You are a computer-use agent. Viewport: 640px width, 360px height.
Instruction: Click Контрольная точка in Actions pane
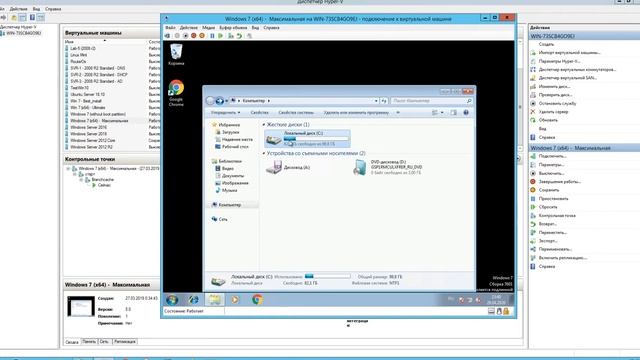click(557, 216)
